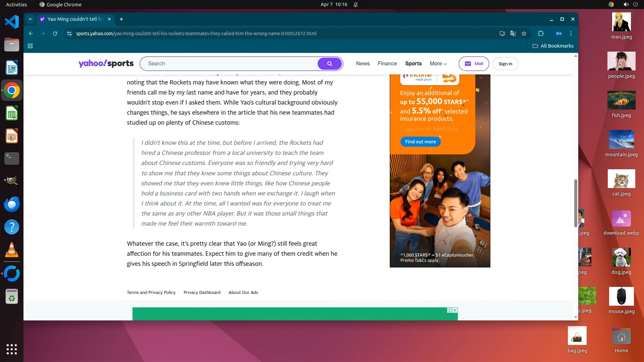This screenshot has width=644, height=362.
Task: Click the Google Translate icon in address bar
Action: [x=513, y=34]
